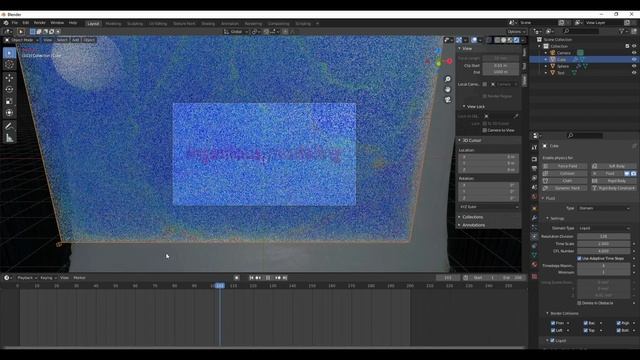Screen dimensions: 640x360
Task: Select the Move tool
Action: 9,78
